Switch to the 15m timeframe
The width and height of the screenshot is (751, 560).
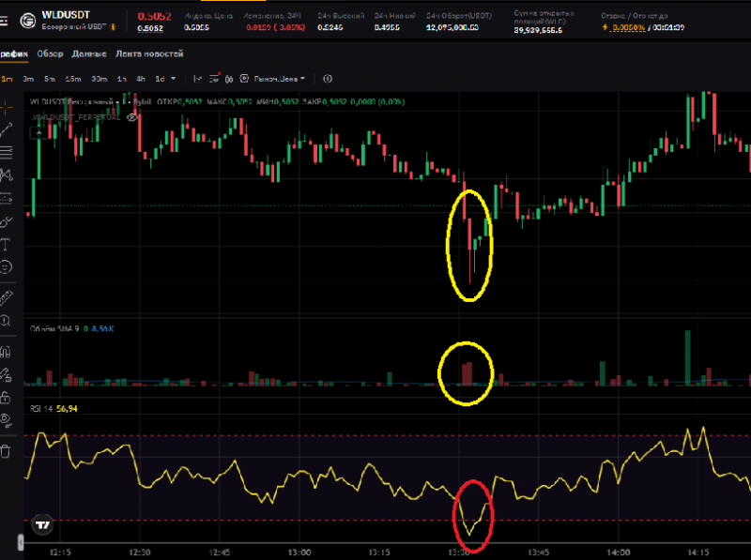[x=73, y=79]
